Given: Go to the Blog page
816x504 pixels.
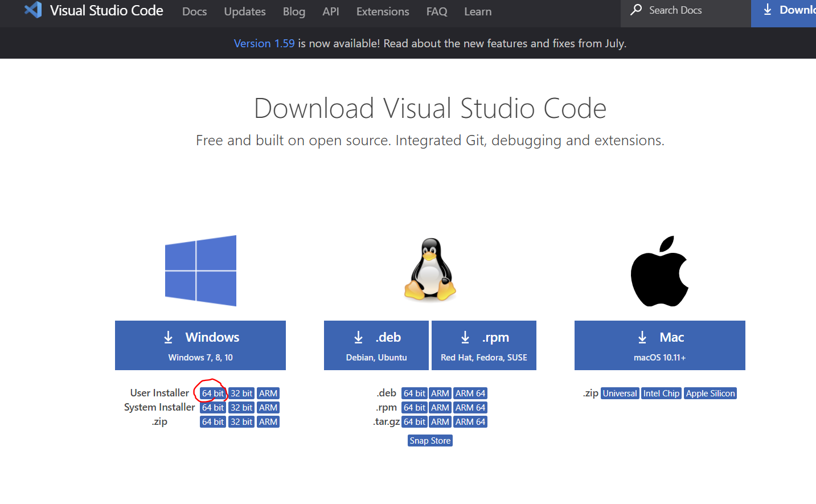Looking at the screenshot, I should point(294,11).
